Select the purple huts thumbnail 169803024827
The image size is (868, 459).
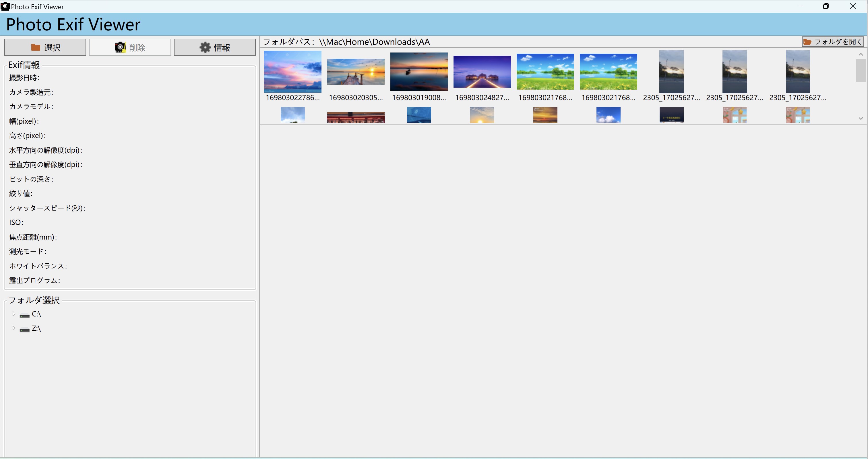pos(482,72)
